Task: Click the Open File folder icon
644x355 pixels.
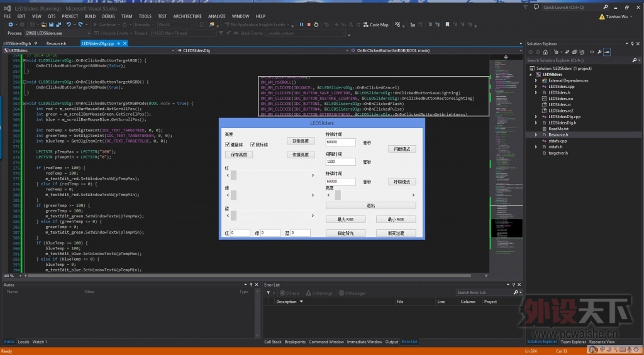Action: tap(43, 25)
